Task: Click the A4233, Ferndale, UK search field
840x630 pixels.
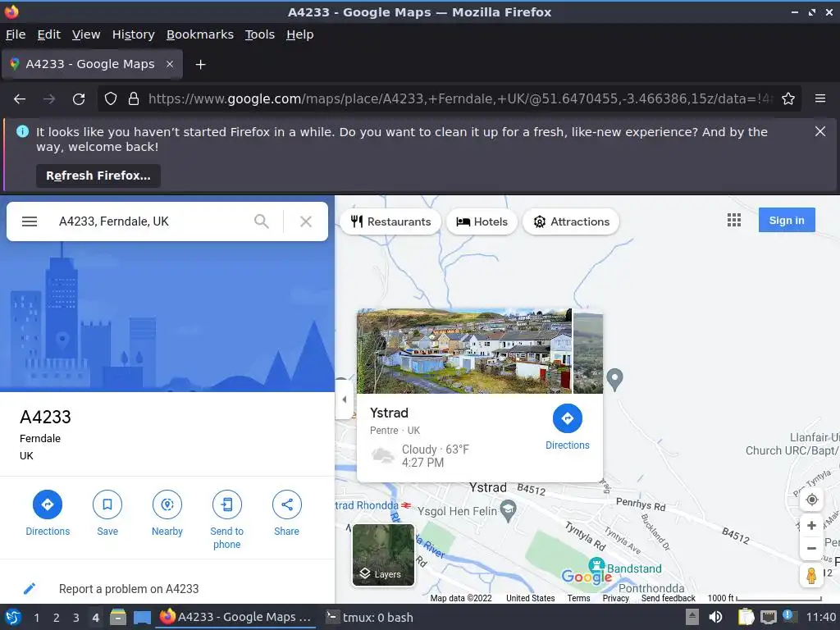Action: tap(150, 221)
